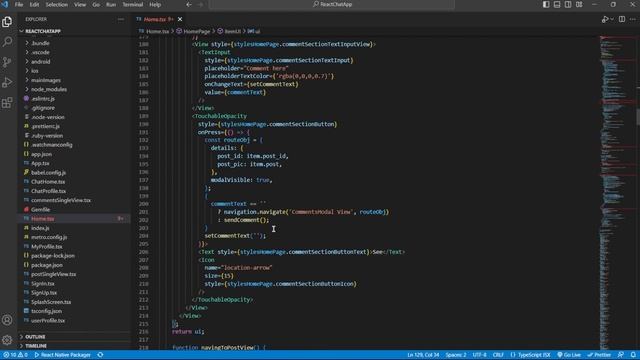640x360 pixels.
Task: Click errors and warnings count in status bar
Action: pyautogui.click(x=16, y=355)
